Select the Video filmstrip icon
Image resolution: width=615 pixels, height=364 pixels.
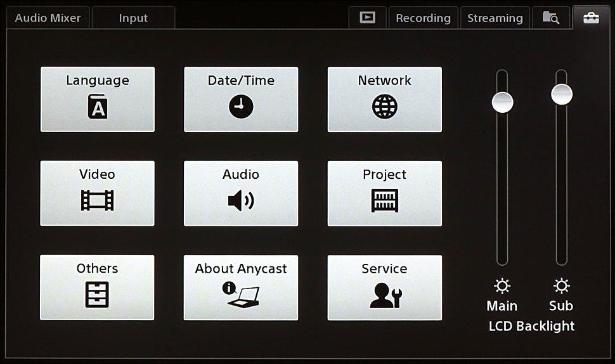(98, 201)
